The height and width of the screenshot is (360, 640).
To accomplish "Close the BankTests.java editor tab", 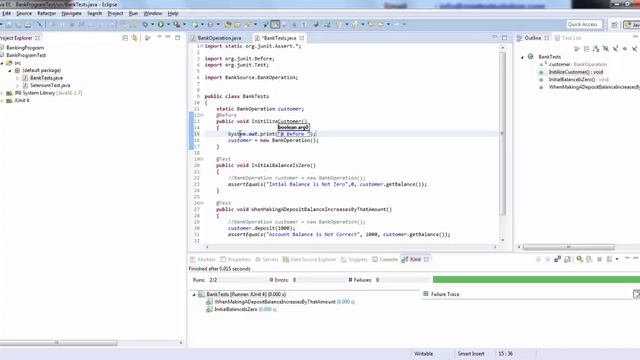I will point(302,38).
